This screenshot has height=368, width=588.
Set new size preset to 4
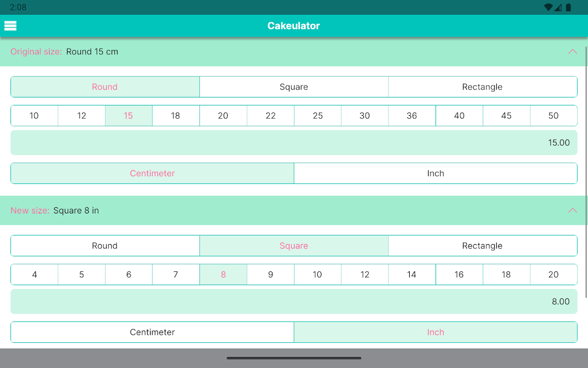point(34,274)
